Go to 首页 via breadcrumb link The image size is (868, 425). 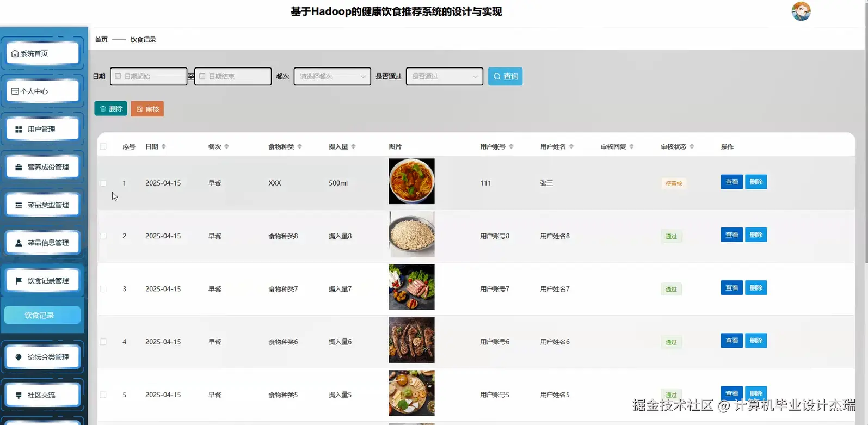click(x=101, y=39)
